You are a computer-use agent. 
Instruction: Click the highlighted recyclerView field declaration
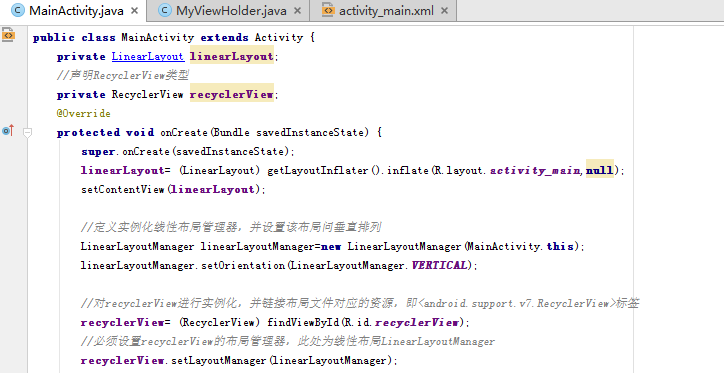pyautogui.click(x=232, y=94)
